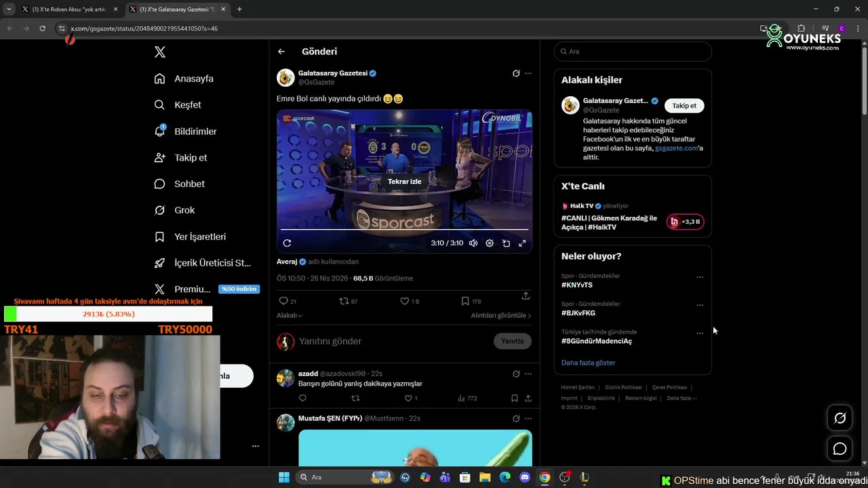Image resolution: width=868 pixels, height=488 pixels.
Task: Open more options for #KNYvTS trend
Action: [x=700, y=277]
